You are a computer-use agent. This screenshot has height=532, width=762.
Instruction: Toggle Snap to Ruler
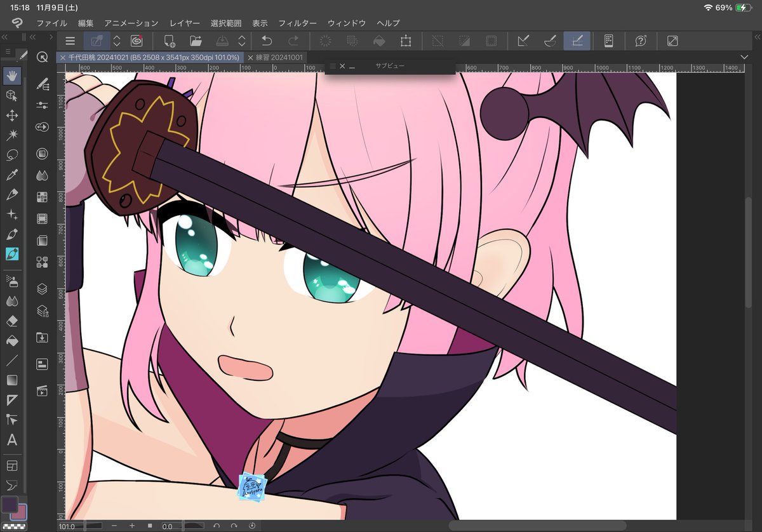point(524,41)
